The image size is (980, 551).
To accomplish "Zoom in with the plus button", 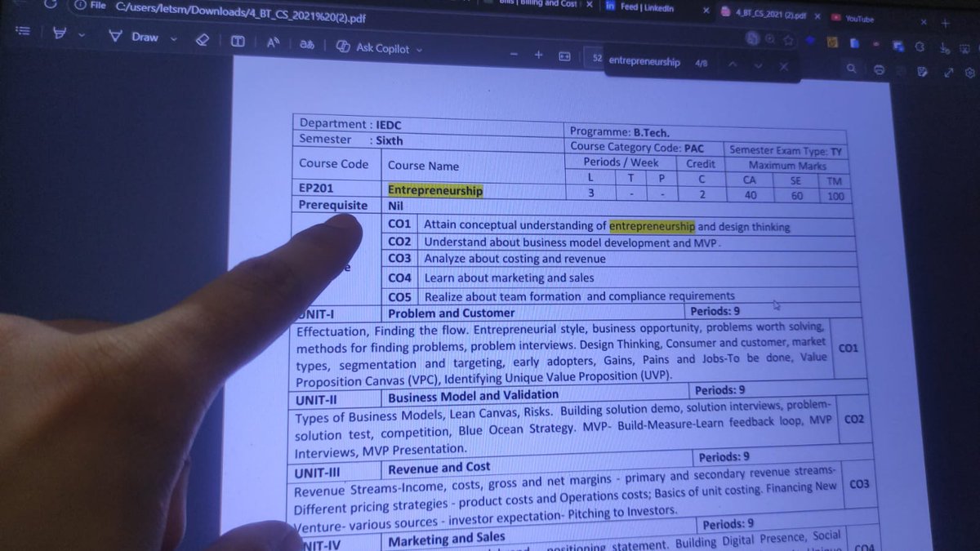I will pos(539,55).
